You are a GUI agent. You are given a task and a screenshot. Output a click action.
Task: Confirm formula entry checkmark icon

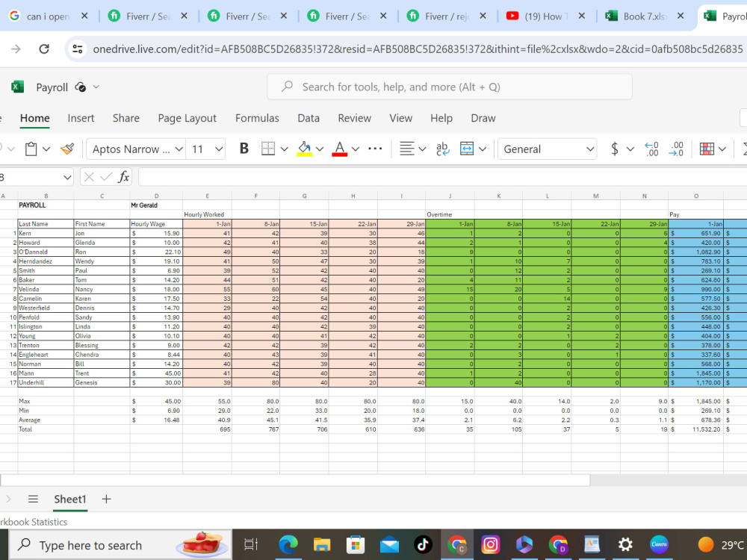(106, 177)
